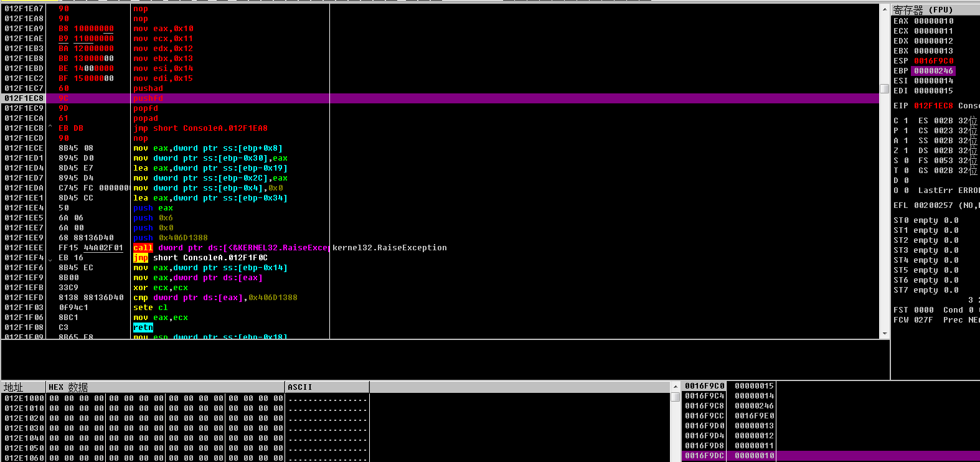Select highlighted stack entry 0016F9DC
Screen dimensions: 980x462
point(831,456)
